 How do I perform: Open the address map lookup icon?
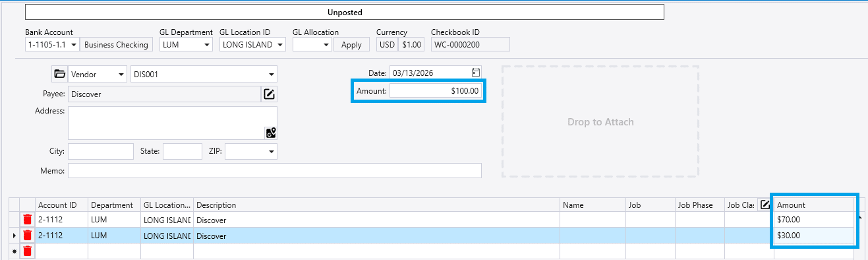[270, 133]
